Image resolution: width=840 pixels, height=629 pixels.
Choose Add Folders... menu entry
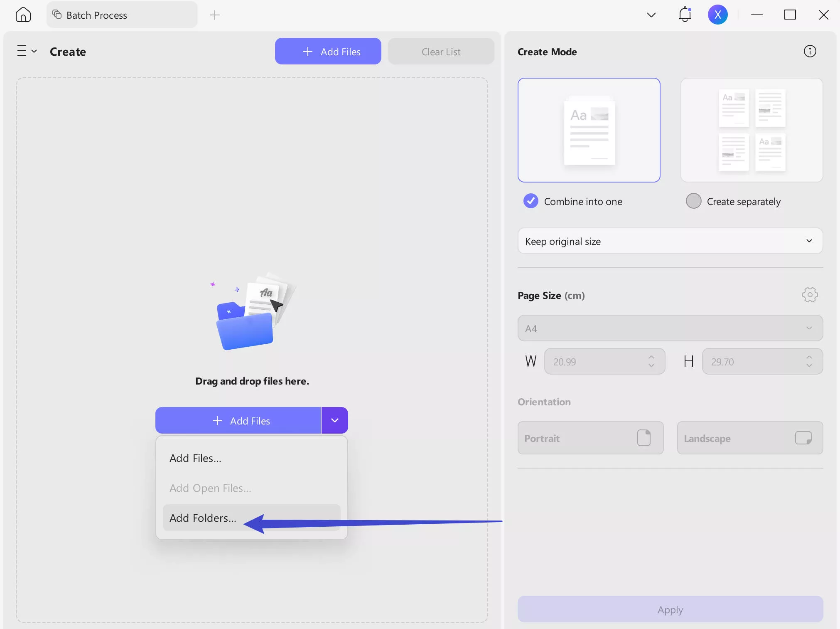(203, 518)
